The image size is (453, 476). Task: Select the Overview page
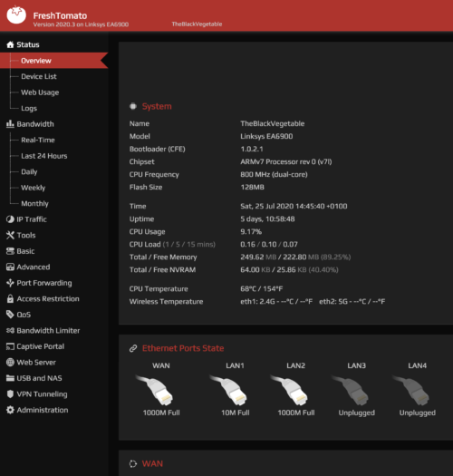[x=54, y=61]
